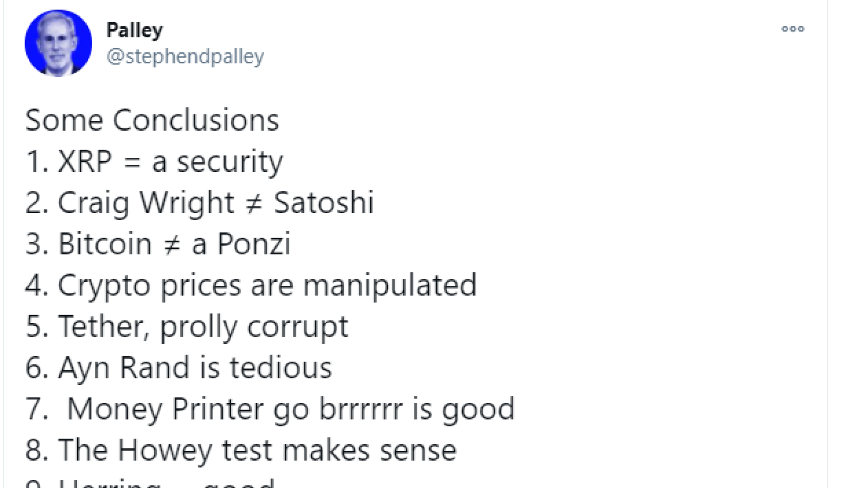Click the word 'Ponzi' in the tweet
868x488 pixels.
pos(254,243)
